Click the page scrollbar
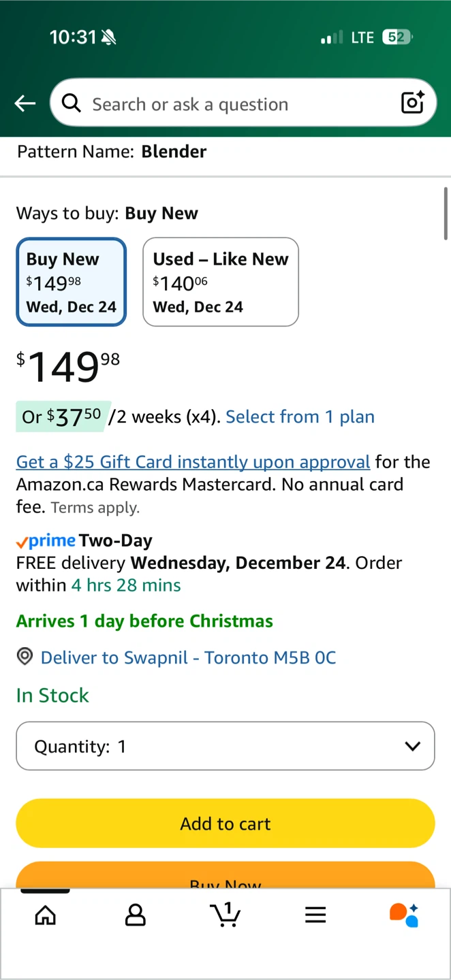The width and height of the screenshot is (451, 980). coord(446,214)
